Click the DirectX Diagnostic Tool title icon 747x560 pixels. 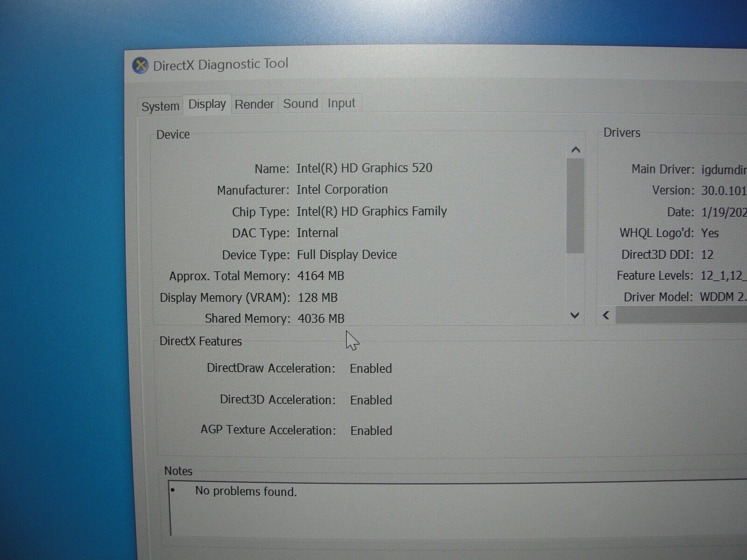[x=140, y=66]
